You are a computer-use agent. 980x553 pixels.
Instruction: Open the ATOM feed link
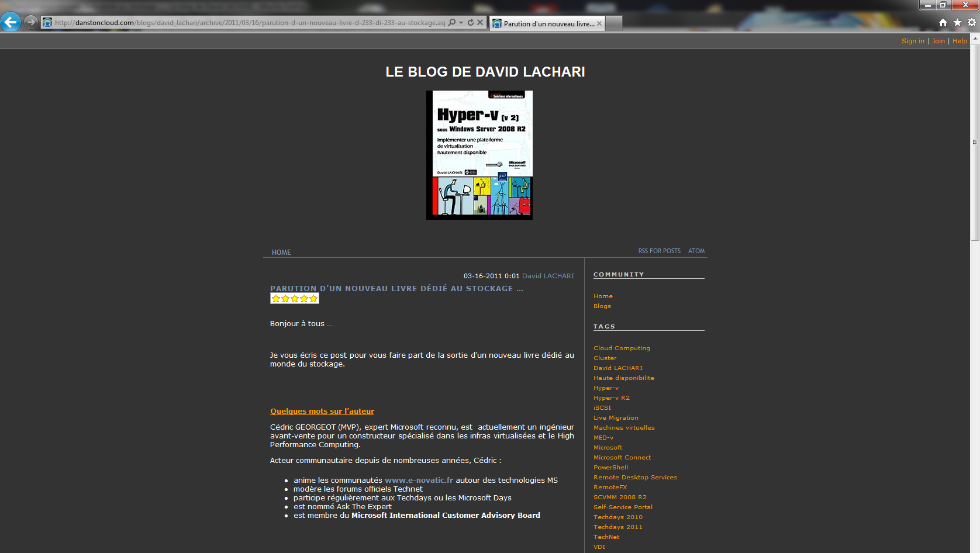tap(696, 251)
